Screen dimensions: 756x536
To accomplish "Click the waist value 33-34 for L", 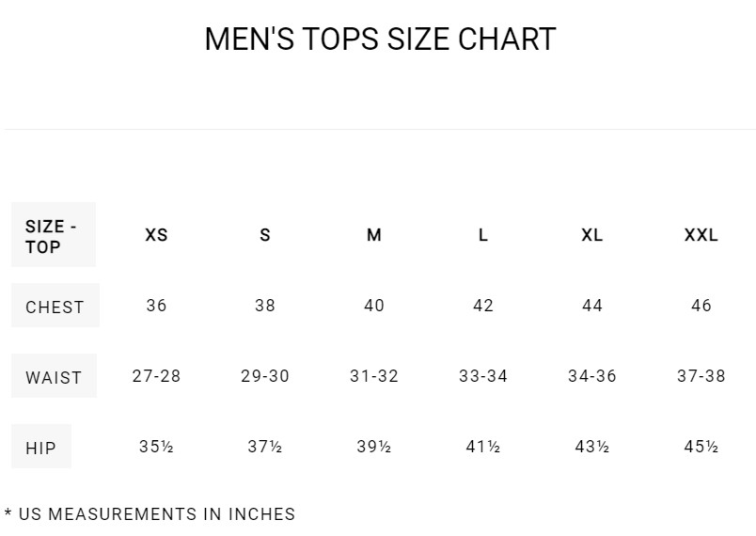I will (483, 376).
